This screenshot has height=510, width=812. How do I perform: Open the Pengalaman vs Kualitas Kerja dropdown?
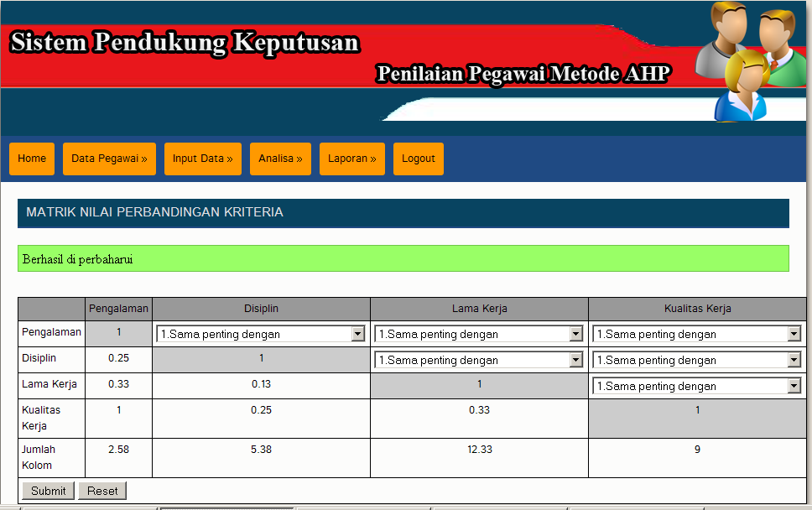pyautogui.click(x=696, y=333)
